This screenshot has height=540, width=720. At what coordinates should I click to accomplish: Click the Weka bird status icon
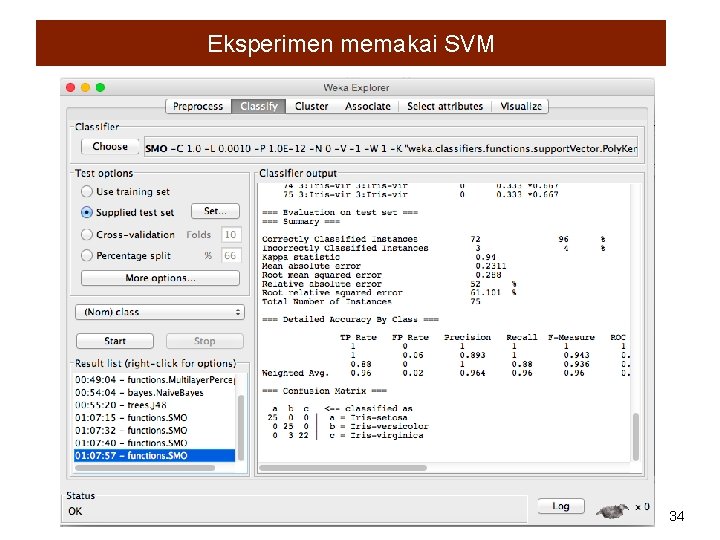click(612, 510)
